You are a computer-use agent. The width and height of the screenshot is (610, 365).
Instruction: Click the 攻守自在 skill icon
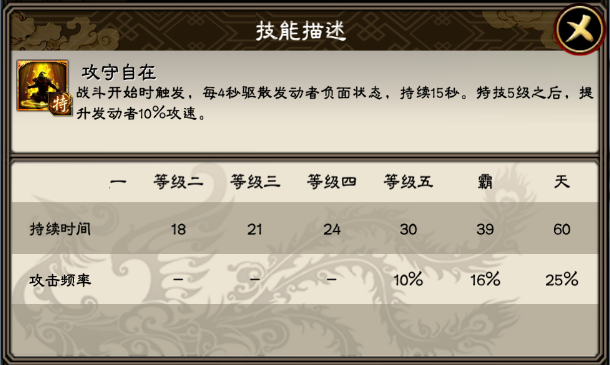tap(43, 86)
